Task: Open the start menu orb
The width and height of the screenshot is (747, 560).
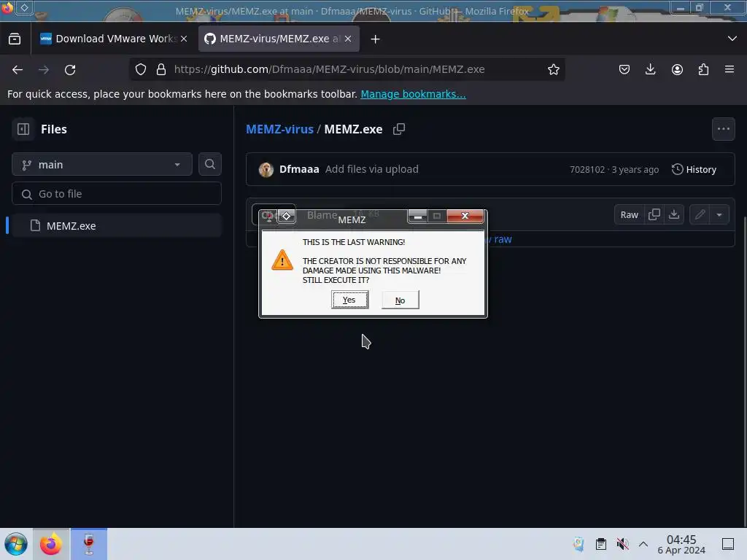Action: (16, 544)
